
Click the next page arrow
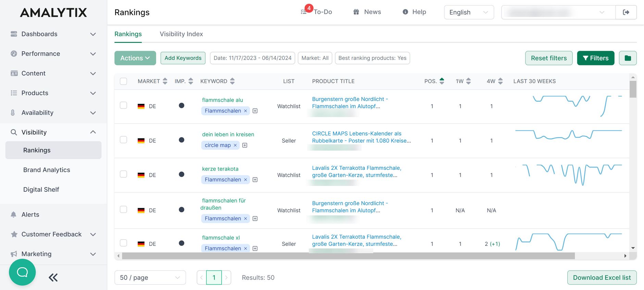pyautogui.click(x=226, y=278)
